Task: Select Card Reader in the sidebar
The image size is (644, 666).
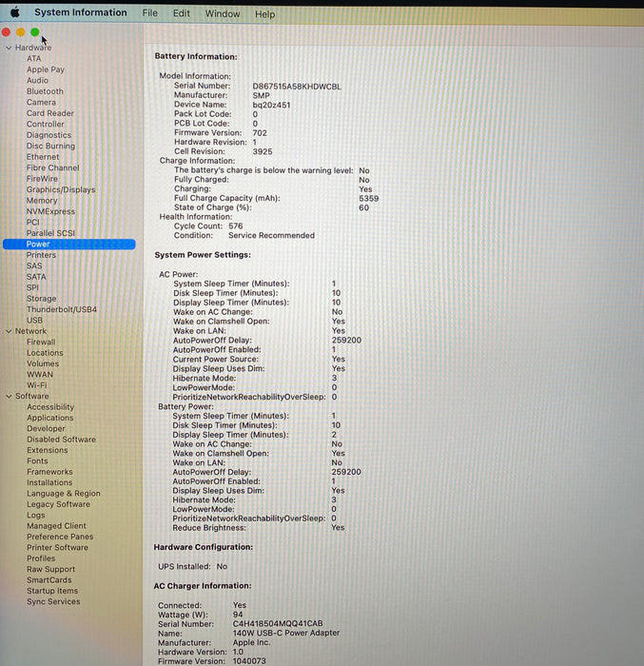Action: [50, 113]
